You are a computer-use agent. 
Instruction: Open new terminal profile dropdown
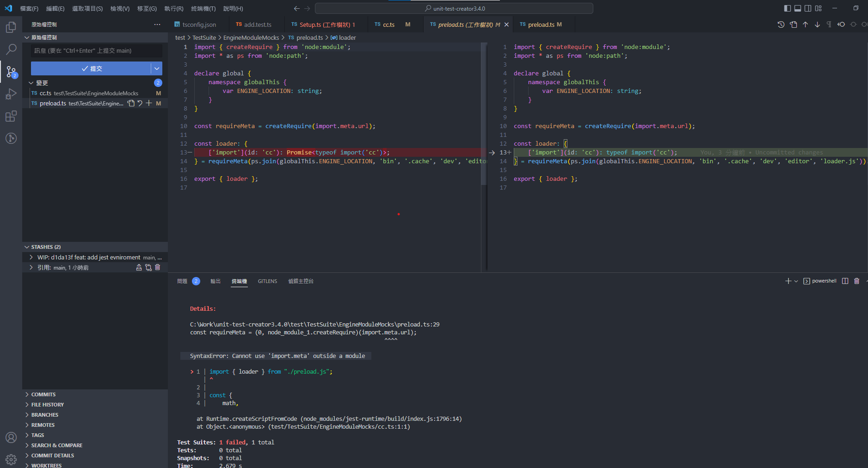(796, 281)
